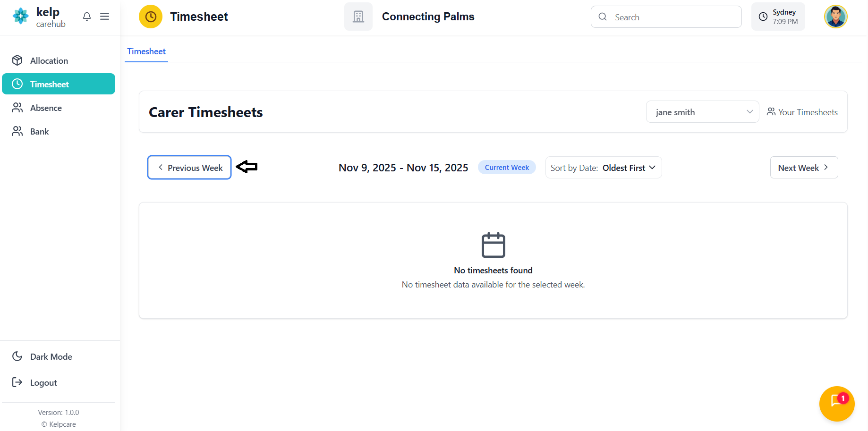This screenshot has height=431, width=868.
Task: Click the empty-state calendar icon
Action: 493,245
